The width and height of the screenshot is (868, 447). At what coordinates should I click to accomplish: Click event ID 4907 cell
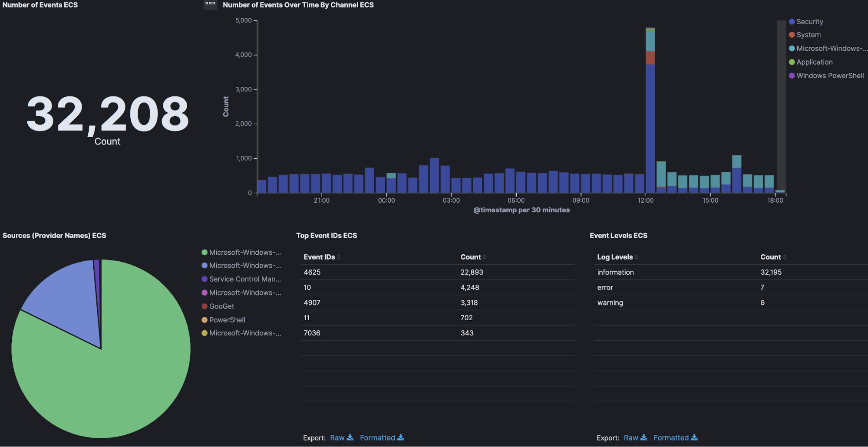tap(312, 302)
